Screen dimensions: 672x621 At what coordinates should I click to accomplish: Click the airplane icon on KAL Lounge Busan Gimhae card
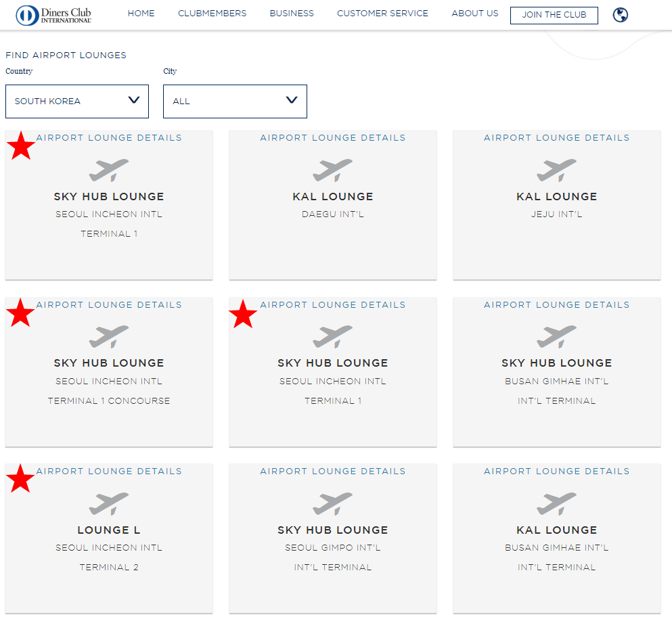557,503
